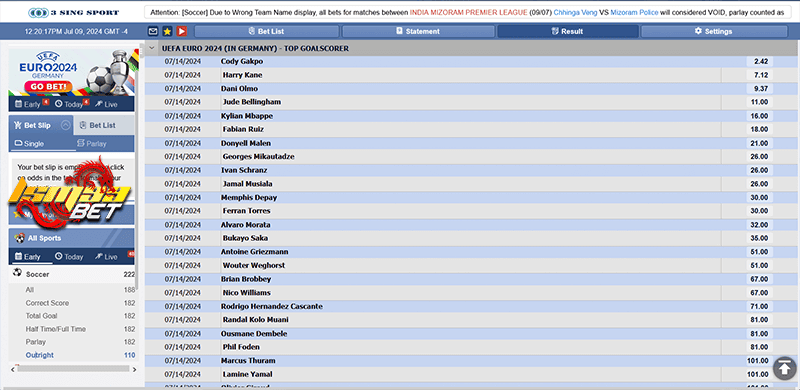Open the Statement page

pos(418,32)
